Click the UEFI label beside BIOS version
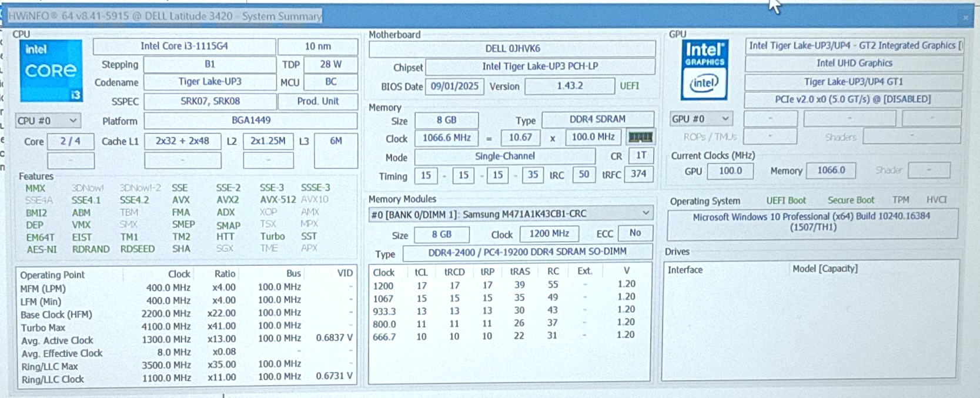Image resolution: width=980 pixels, height=398 pixels. tap(629, 86)
